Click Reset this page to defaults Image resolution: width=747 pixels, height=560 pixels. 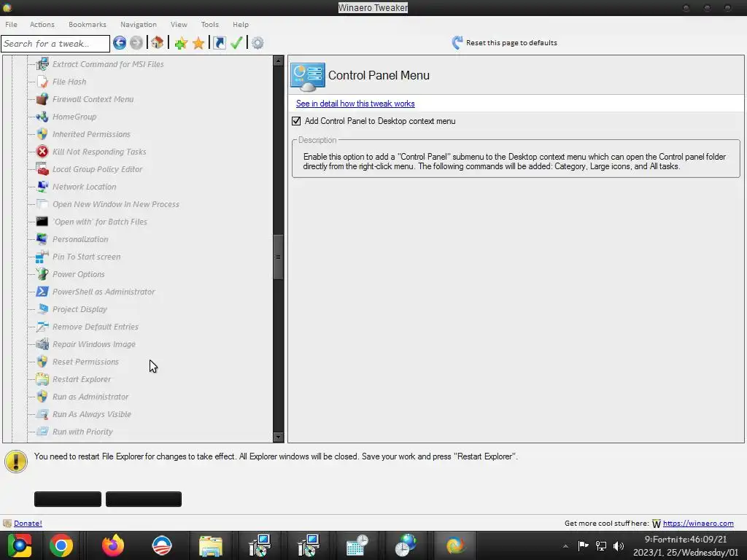(511, 43)
